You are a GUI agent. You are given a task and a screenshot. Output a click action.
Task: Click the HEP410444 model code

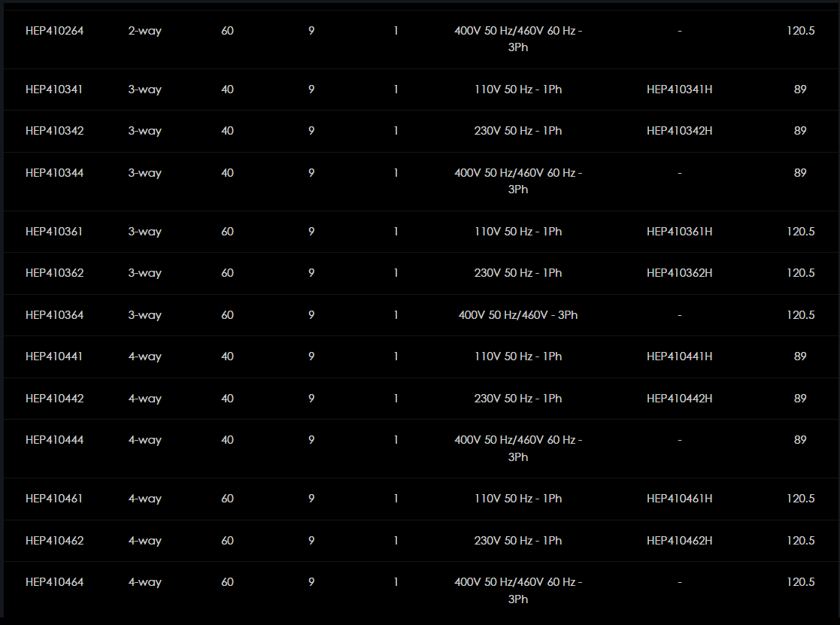point(54,440)
